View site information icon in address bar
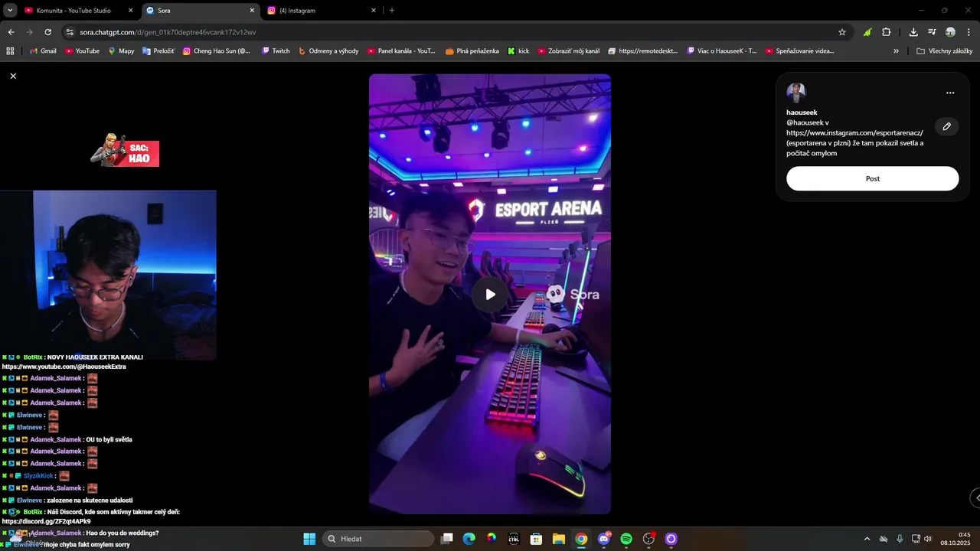The image size is (980, 551). point(70,32)
